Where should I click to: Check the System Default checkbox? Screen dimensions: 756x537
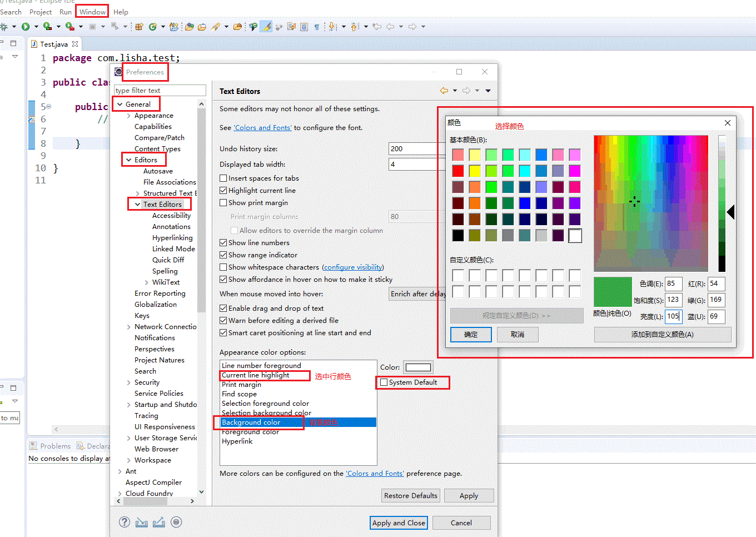click(x=384, y=382)
